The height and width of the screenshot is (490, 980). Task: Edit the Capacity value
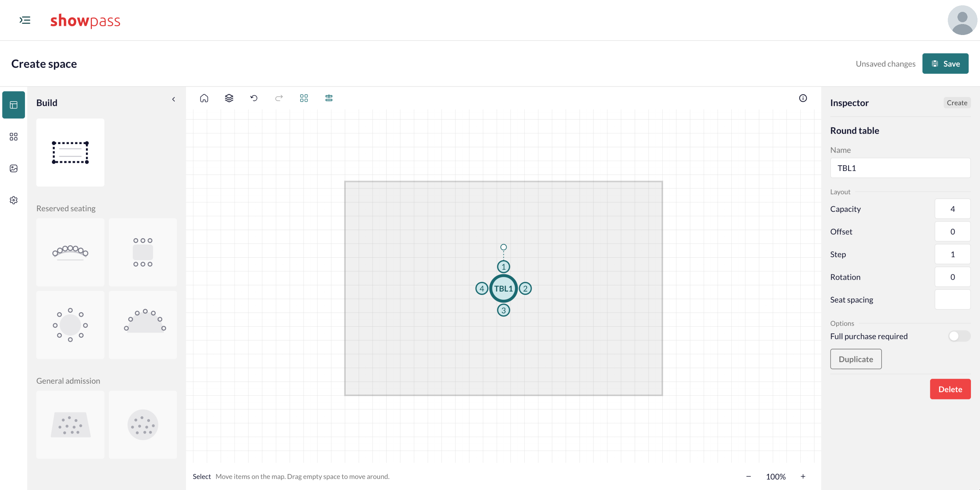[x=952, y=209]
